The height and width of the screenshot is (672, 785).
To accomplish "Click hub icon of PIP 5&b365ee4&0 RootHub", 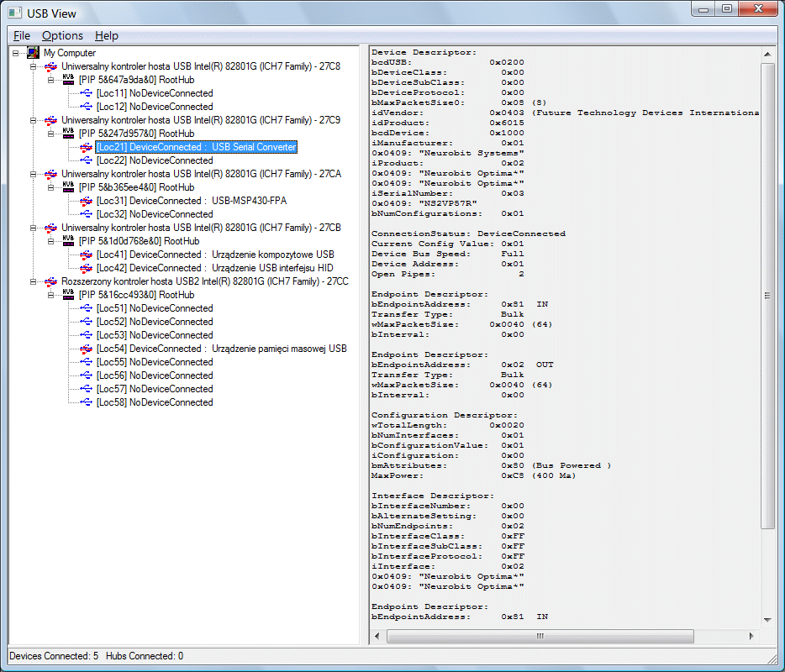I will pyautogui.click(x=68, y=186).
